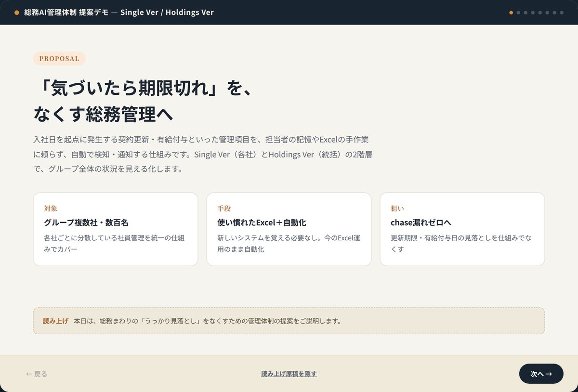Image resolution: width=578 pixels, height=392 pixels.
Task: Click the description 新しいシステムを覚える必要なし
Action: click(289, 244)
